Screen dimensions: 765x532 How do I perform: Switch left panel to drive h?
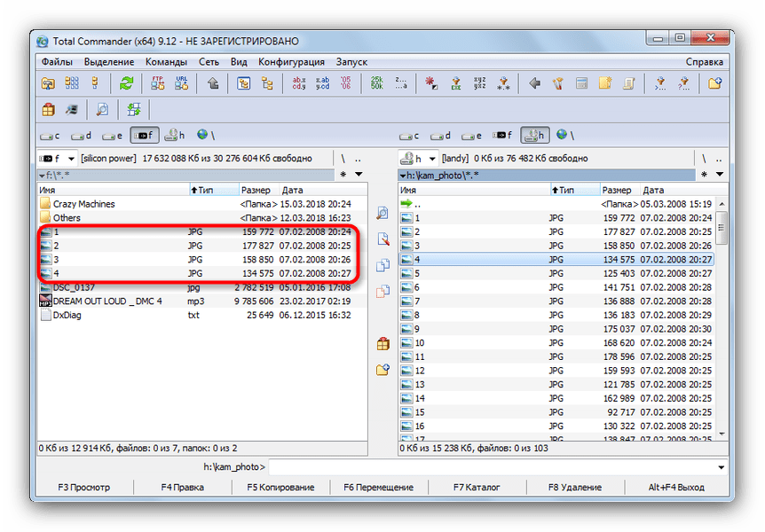pyautogui.click(x=175, y=136)
